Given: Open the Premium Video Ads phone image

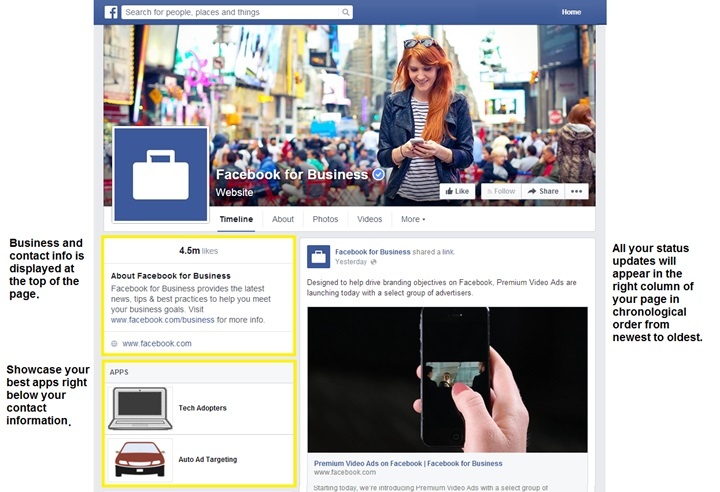Looking at the screenshot, I should [447, 379].
